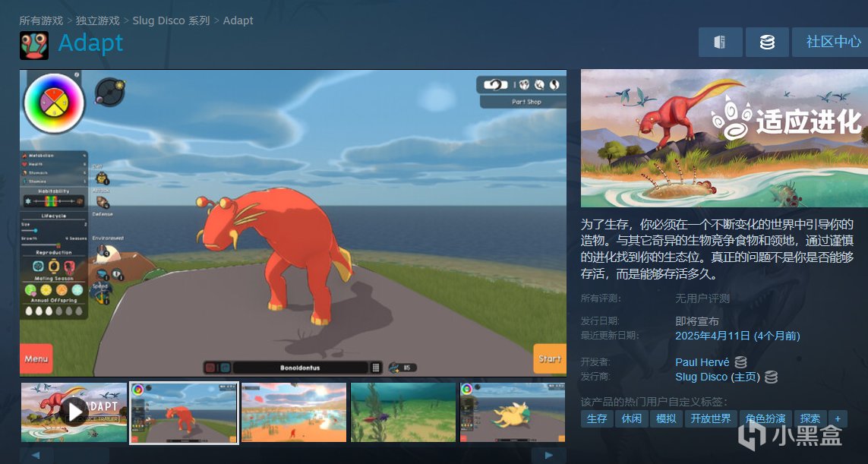Pick a hue on the rainbow color wheel
This screenshot has height=464, width=868.
click(x=54, y=103)
